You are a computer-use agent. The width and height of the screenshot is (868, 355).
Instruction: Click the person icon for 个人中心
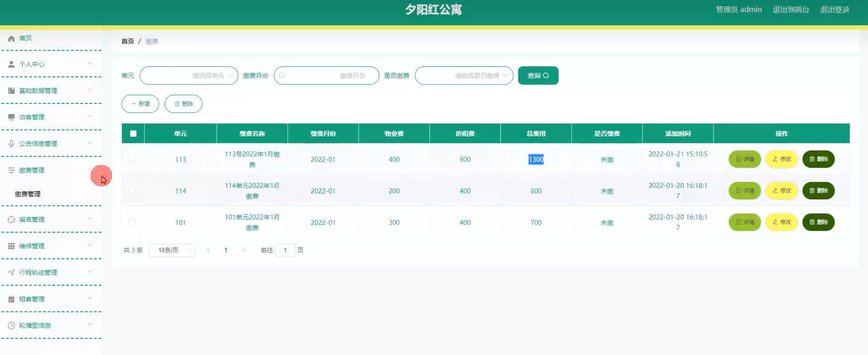pyautogui.click(x=11, y=64)
